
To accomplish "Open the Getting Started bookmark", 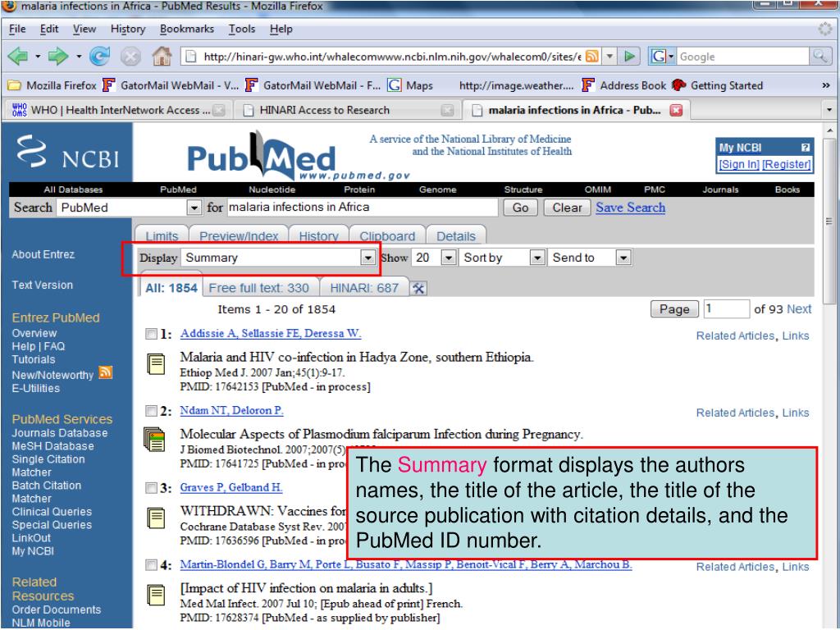I will [x=717, y=85].
